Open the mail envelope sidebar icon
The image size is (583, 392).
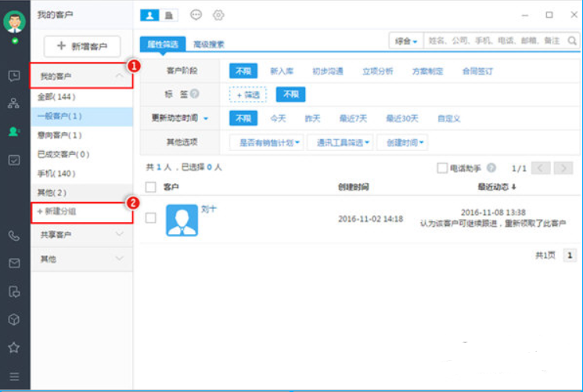(x=14, y=264)
